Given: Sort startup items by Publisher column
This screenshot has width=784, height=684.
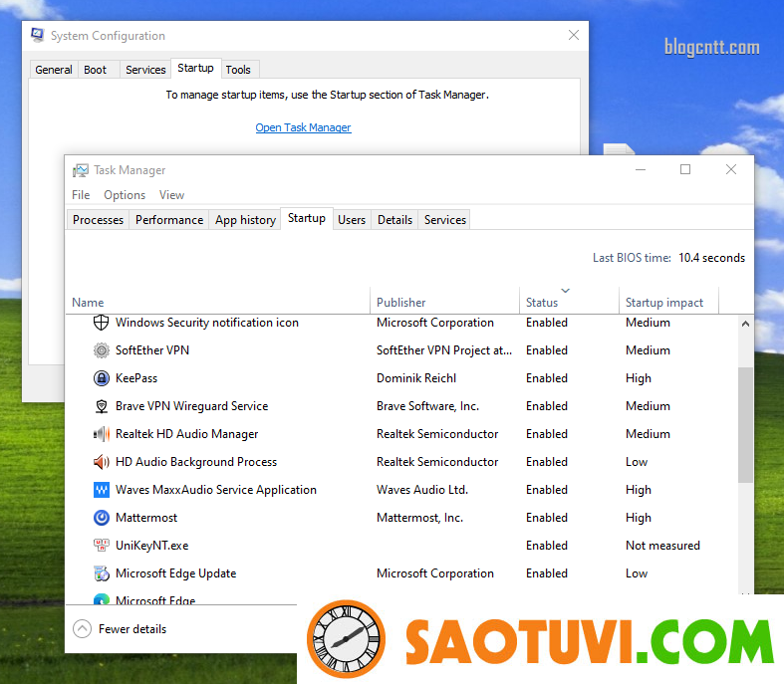Looking at the screenshot, I should (401, 302).
